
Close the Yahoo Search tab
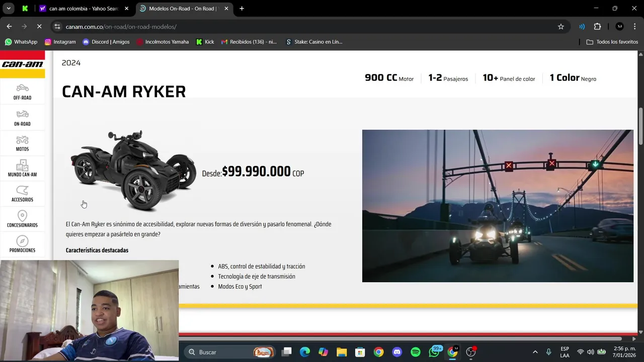tap(126, 9)
